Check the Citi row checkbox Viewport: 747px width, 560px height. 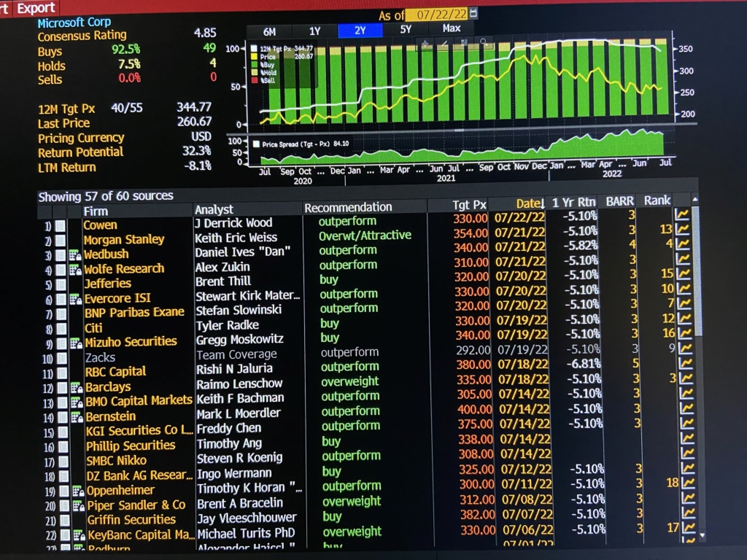tap(61, 329)
